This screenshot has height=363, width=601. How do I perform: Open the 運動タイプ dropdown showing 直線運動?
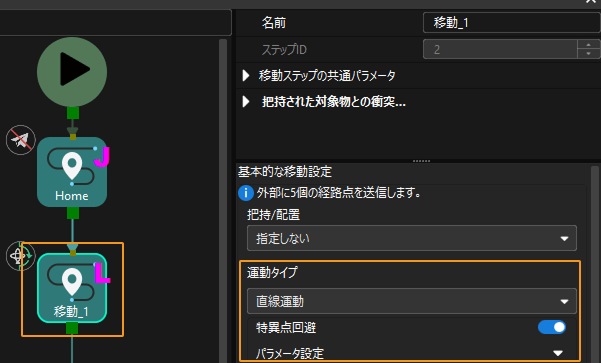pyautogui.click(x=412, y=301)
